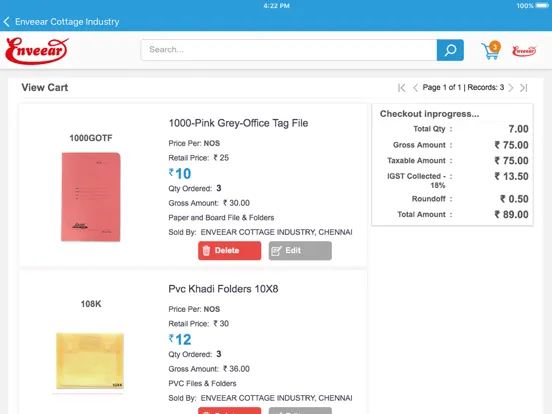Open the pink office tag file thumbnail
The height and width of the screenshot is (414, 552).
91,197
